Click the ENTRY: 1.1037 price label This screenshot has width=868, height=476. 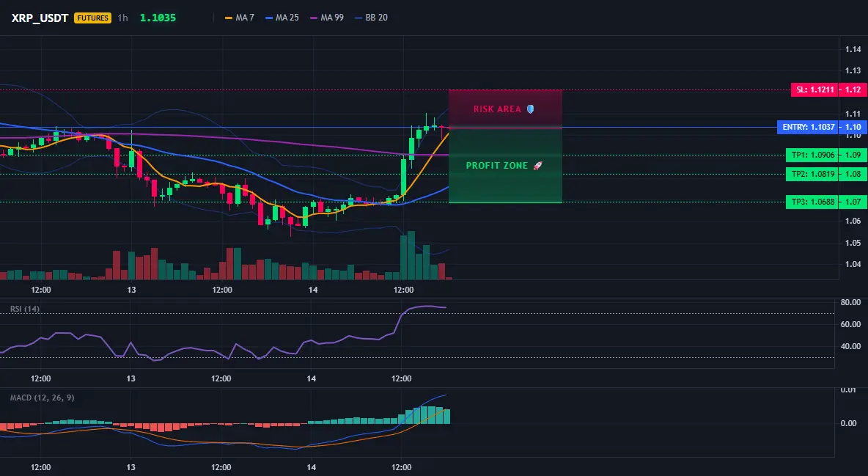808,127
